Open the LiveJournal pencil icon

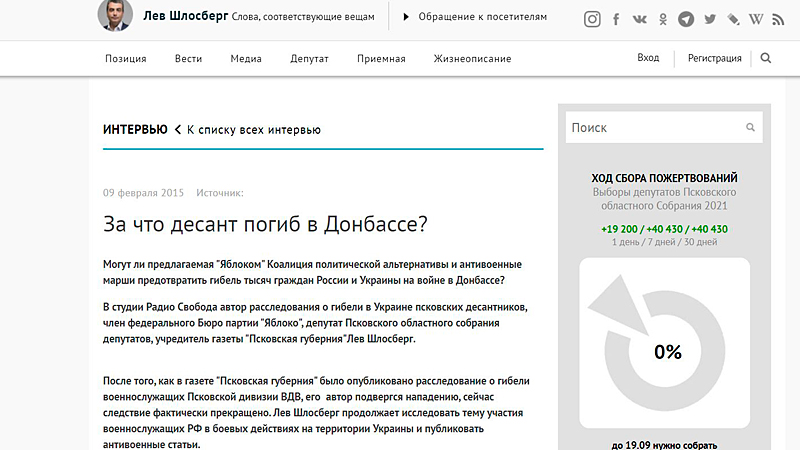click(x=733, y=19)
